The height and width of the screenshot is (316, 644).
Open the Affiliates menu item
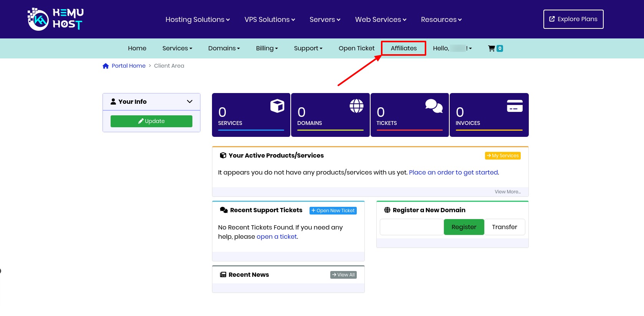404,48
